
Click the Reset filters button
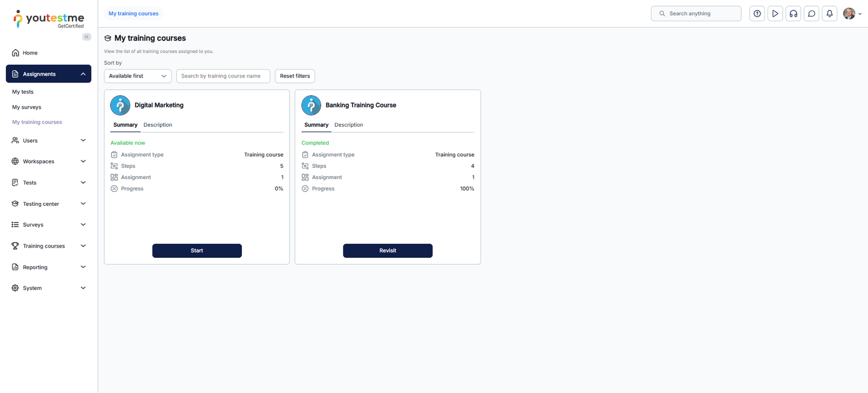pyautogui.click(x=295, y=76)
